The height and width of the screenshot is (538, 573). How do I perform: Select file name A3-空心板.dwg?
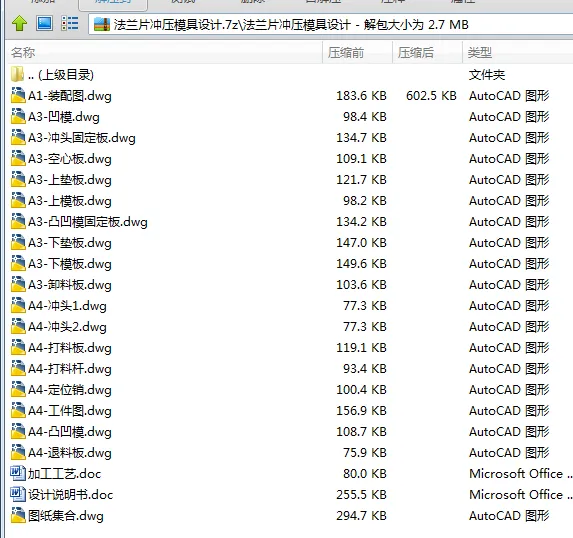click(x=70, y=159)
